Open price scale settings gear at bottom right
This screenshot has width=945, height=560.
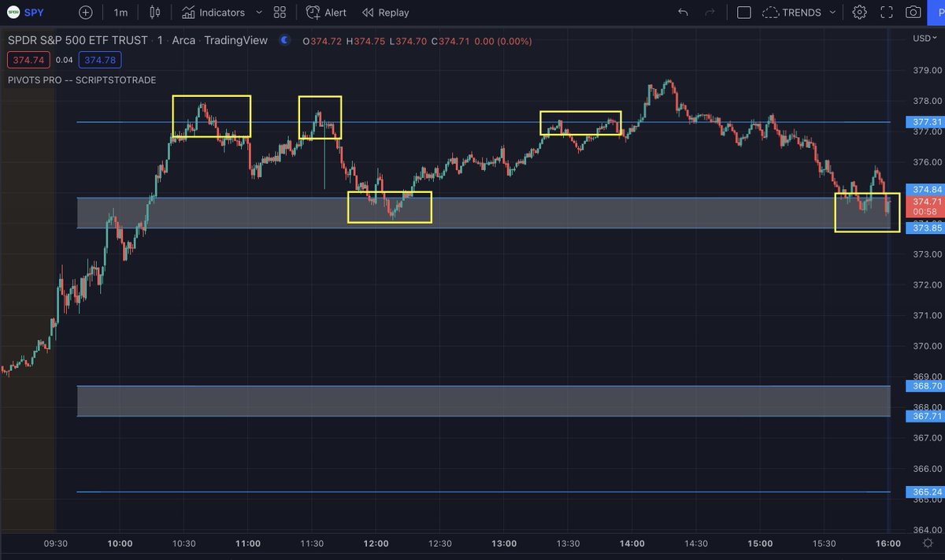(928, 543)
